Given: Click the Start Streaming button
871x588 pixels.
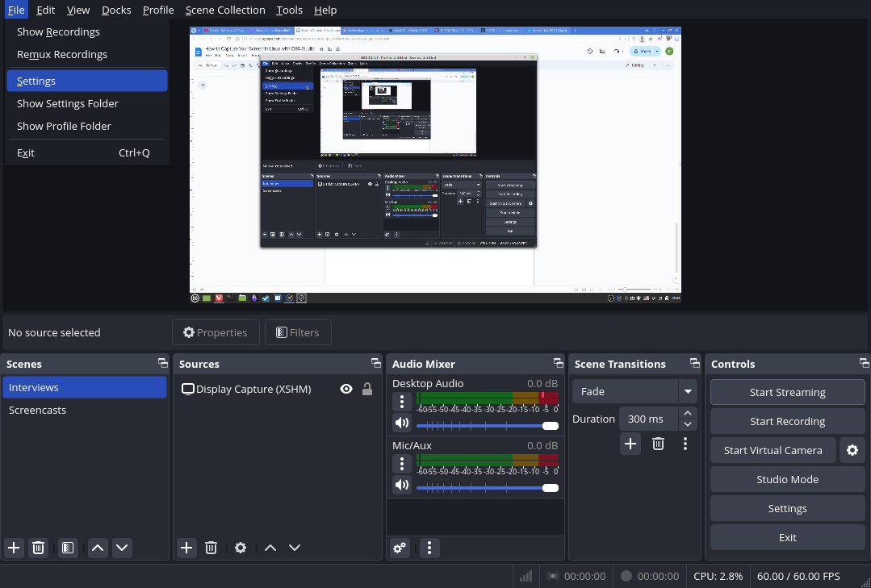Looking at the screenshot, I should pos(787,392).
